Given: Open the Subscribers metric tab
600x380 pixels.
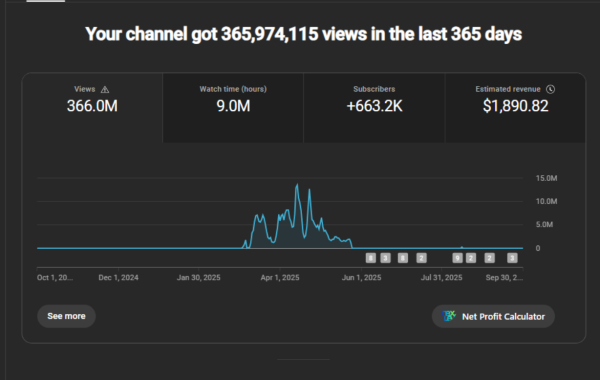Looking at the screenshot, I should [x=374, y=108].
